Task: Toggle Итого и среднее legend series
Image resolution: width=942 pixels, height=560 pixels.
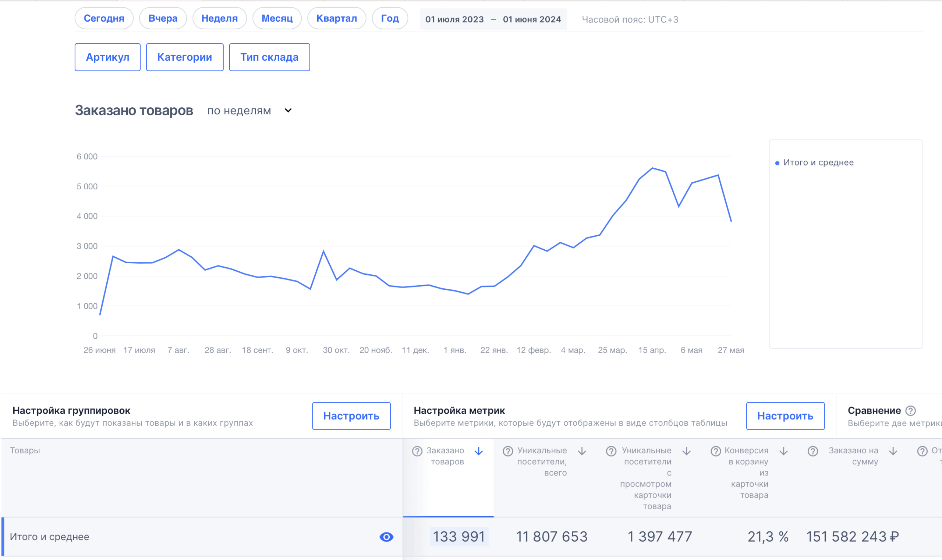Action: pyautogui.click(x=818, y=163)
